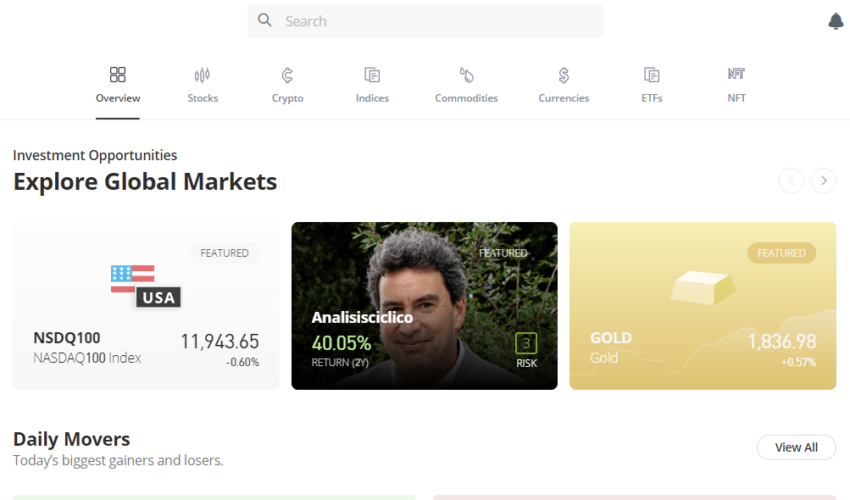Open the notifications bell
850x500 pixels.
click(x=835, y=21)
